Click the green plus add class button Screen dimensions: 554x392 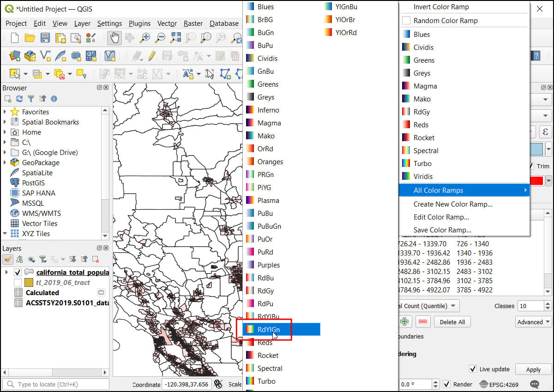click(405, 322)
